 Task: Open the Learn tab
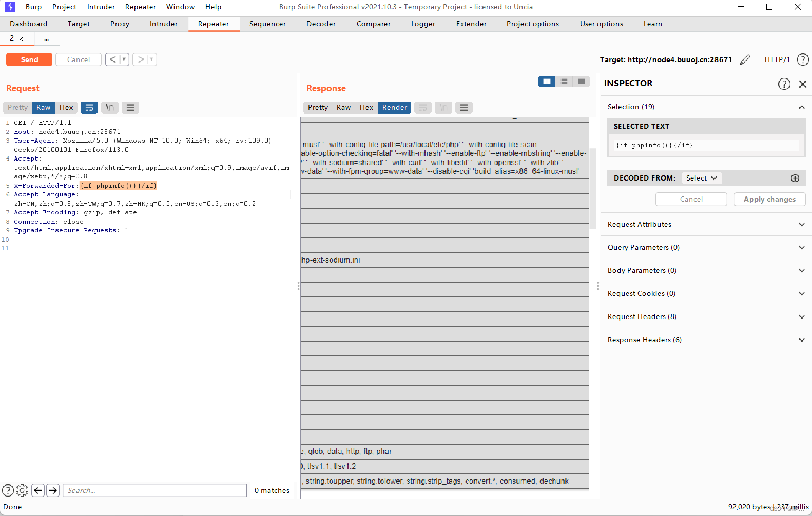click(x=653, y=24)
